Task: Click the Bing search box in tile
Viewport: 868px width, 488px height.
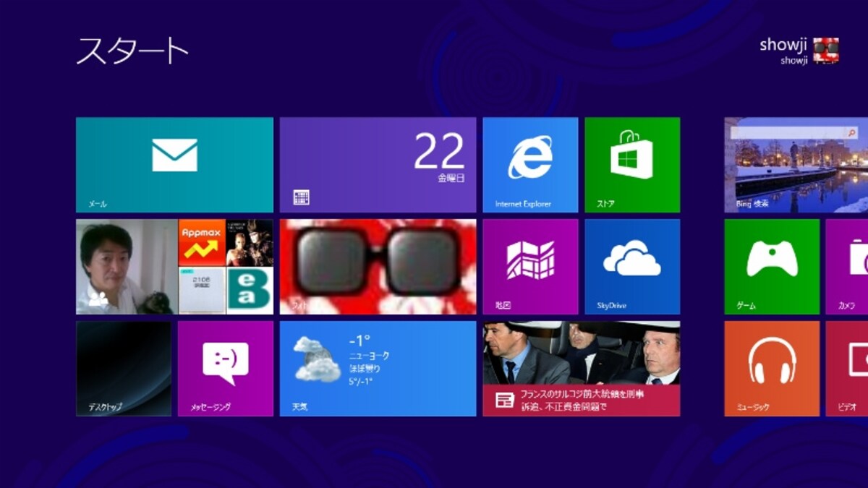Action: (x=796, y=133)
